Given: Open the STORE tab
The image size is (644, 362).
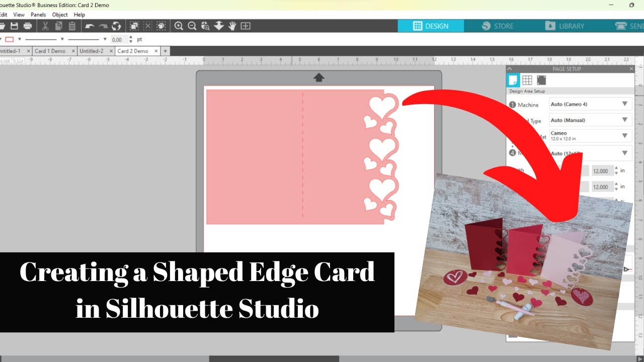Looking at the screenshot, I should [498, 26].
